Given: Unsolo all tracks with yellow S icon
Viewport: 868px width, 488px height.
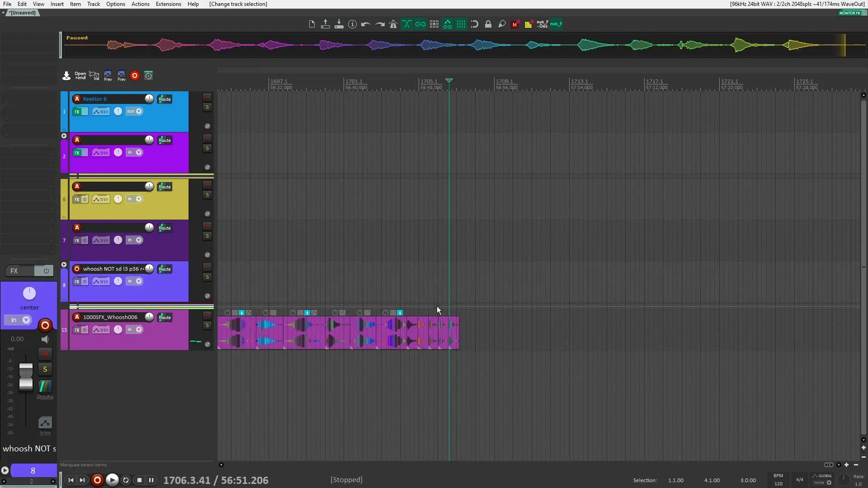Looking at the screenshot, I should click(528, 25).
